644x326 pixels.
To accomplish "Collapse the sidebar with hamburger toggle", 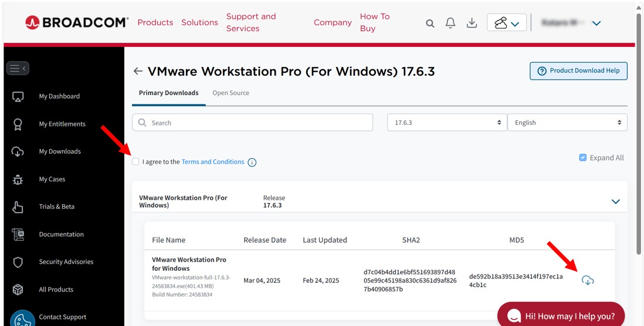I will click(x=18, y=68).
